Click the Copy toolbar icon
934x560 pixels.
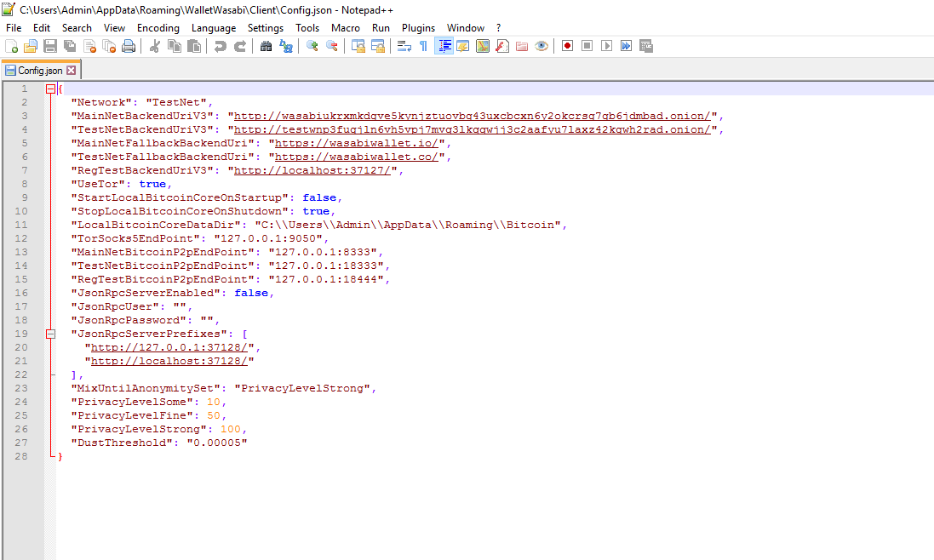174,47
